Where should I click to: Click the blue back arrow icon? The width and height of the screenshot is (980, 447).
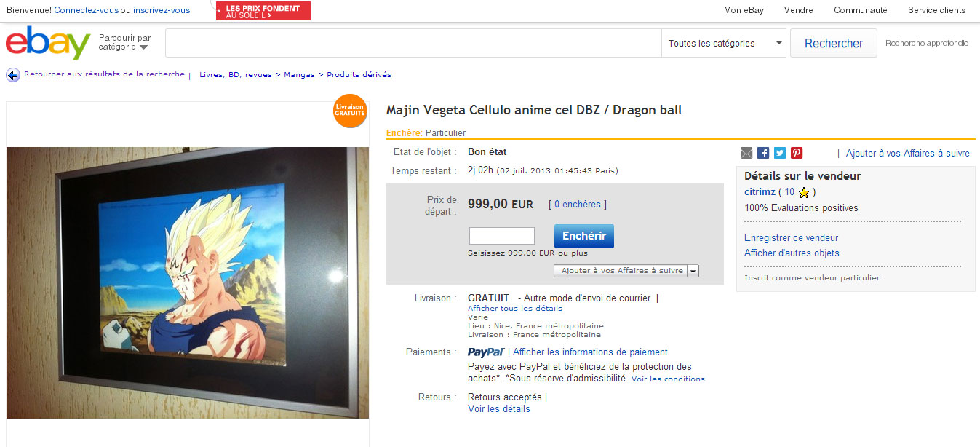pyautogui.click(x=13, y=75)
